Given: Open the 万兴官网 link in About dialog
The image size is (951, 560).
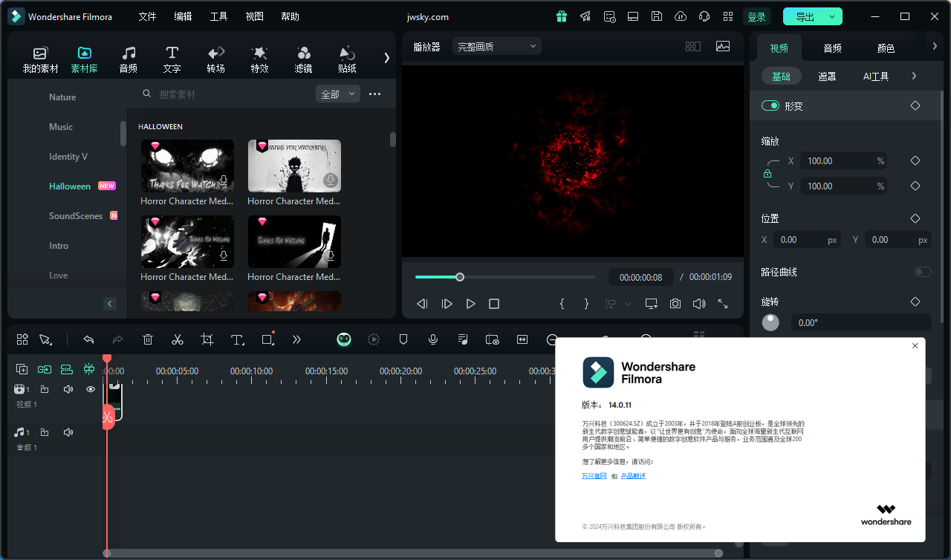Looking at the screenshot, I should [x=594, y=476].
